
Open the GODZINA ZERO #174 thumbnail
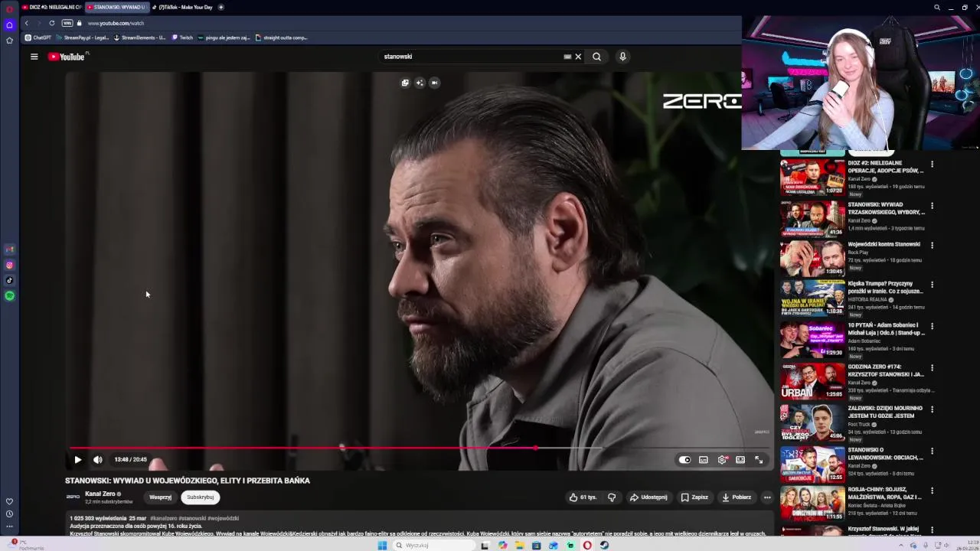pyautogui.click(x=812, y=381)
